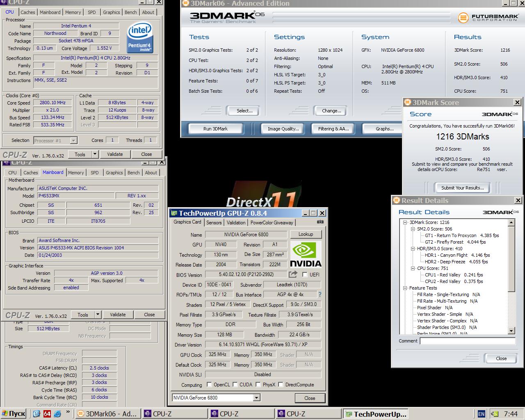525x420 pixels.
Task: Click the Select... button under Tests
Action: [x=244, y=111]
